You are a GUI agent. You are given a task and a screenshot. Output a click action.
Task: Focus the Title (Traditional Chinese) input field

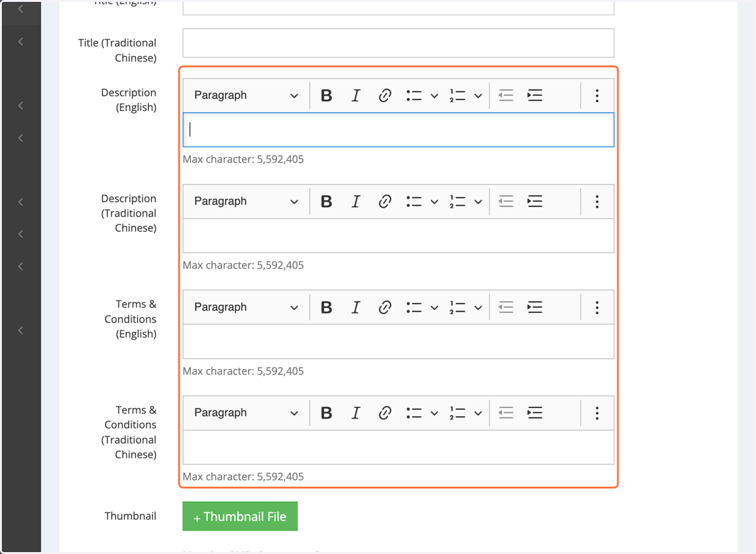click(398, 43)
